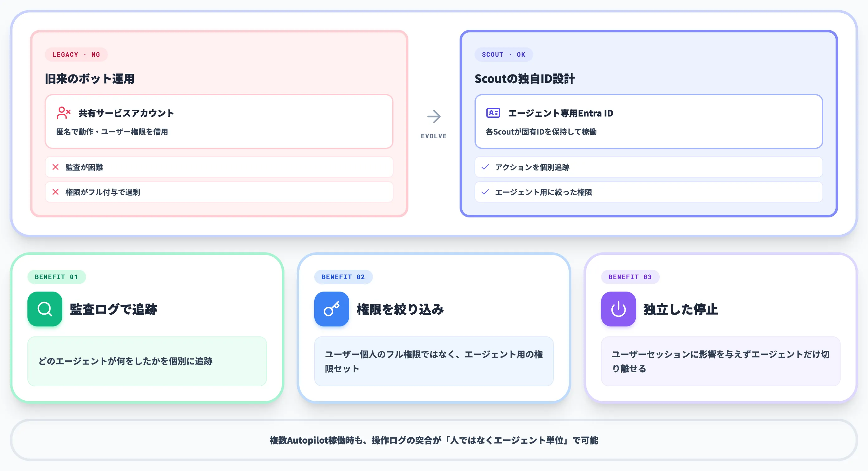This screenshot has height=471, width=868.
Task: Click the LEGACY · NG badge
Action: (x=76, y=55)
